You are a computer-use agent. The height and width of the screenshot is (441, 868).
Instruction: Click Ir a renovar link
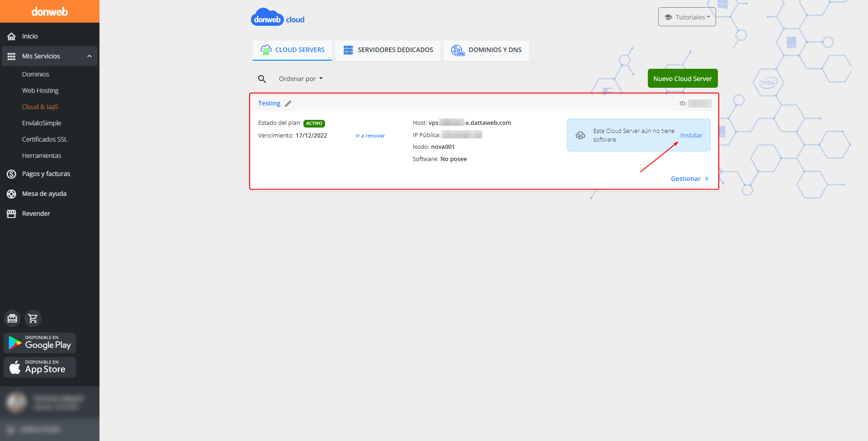370,136
